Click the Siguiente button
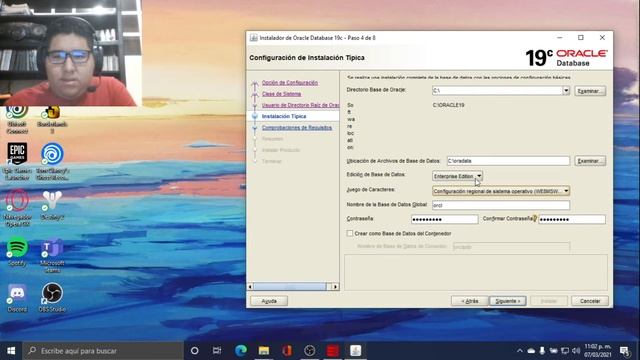This screenshot has height=360, width=640. click(x=508, y=301)
